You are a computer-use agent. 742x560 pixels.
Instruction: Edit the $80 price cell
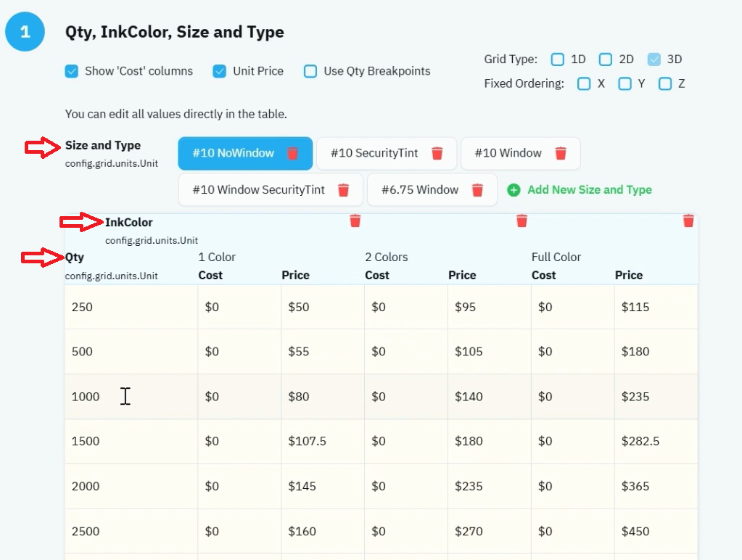click(323, 397)
